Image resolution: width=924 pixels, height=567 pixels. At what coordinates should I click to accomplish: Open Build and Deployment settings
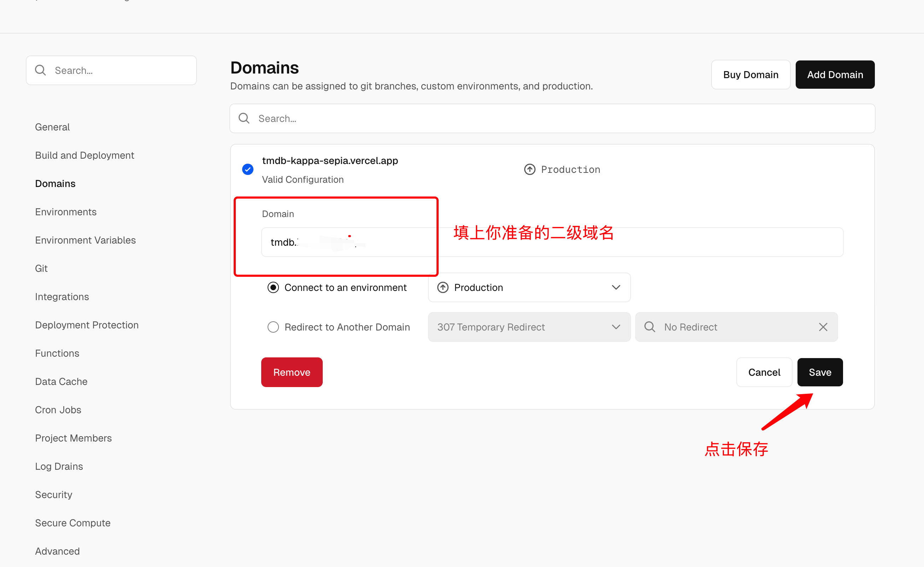(84, 155)
